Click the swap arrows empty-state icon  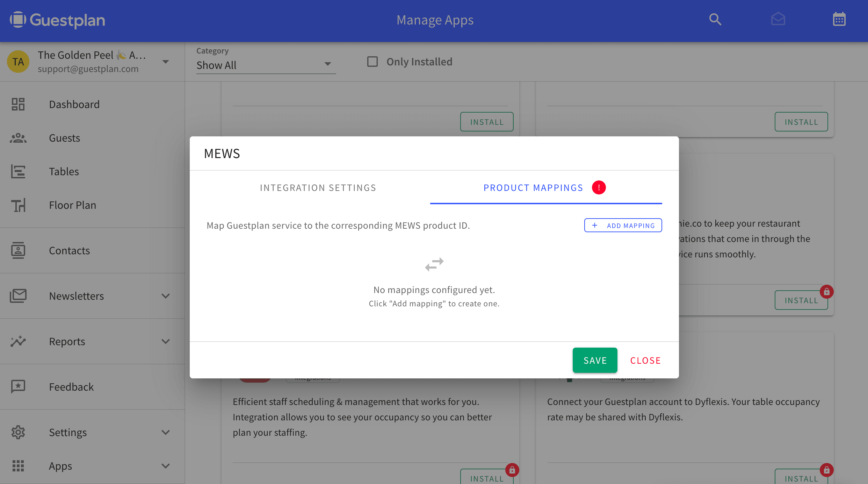pyautogui.click(x=434, y=264)
